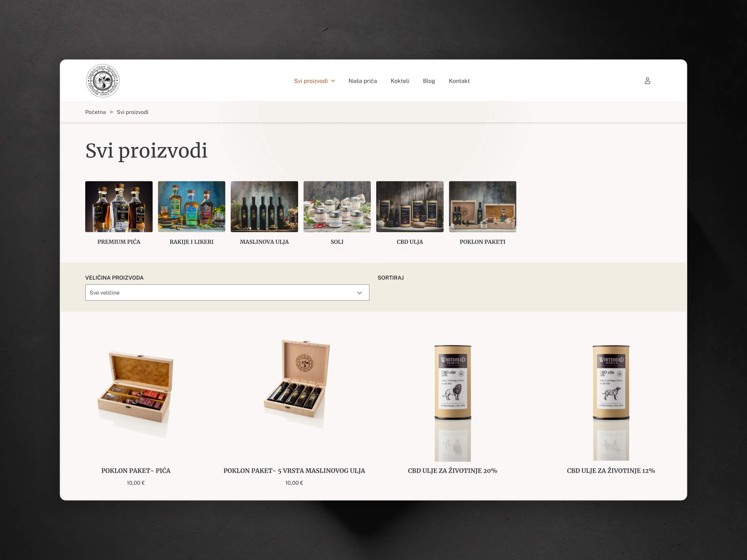Expand the Svi proizvodi menu chevron
747x560 pixels.
coord(333,81)
